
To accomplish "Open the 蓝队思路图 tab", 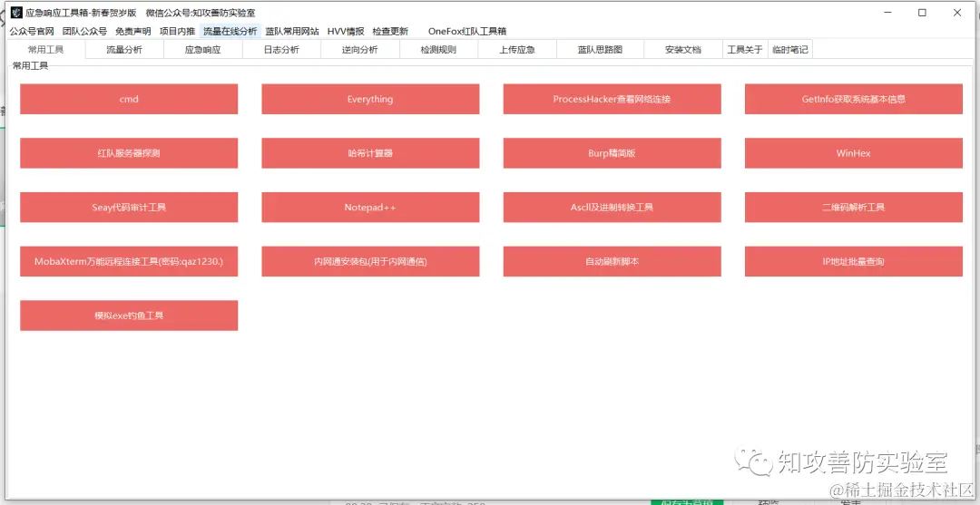I will (600, 50).
